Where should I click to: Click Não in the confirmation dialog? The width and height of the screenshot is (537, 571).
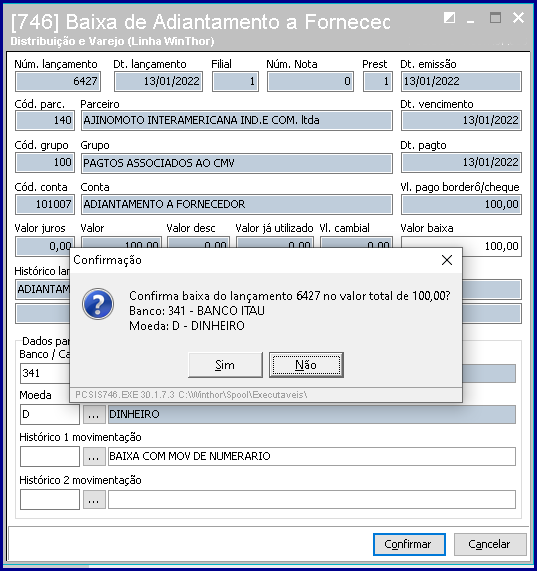tap(306, 365)
